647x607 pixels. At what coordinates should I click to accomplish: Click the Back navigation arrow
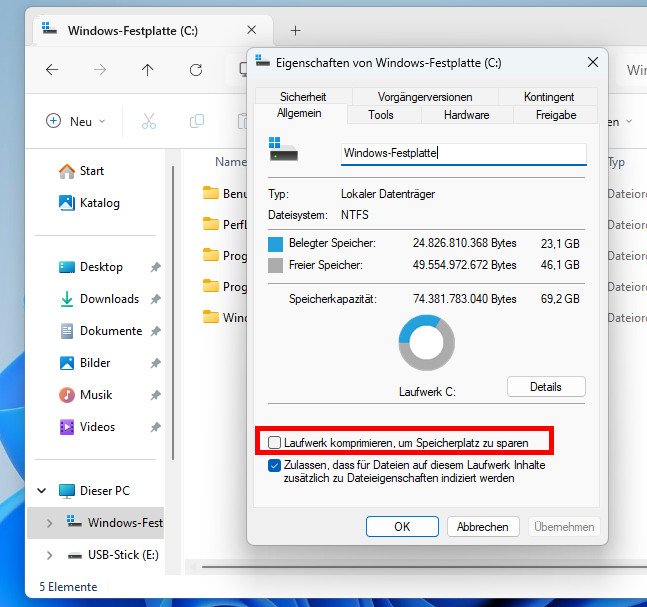pos(52,70)
